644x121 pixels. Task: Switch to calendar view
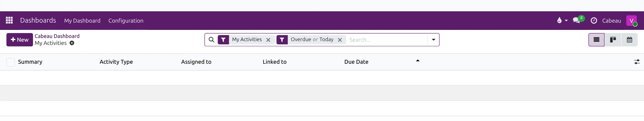(630, 40)
